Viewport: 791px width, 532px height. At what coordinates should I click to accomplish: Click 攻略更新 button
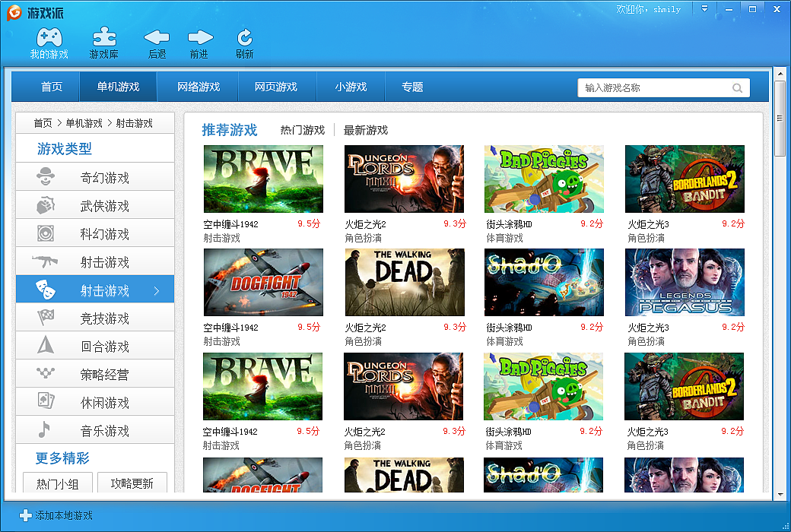pyautogui.click(x=132, y=483)
